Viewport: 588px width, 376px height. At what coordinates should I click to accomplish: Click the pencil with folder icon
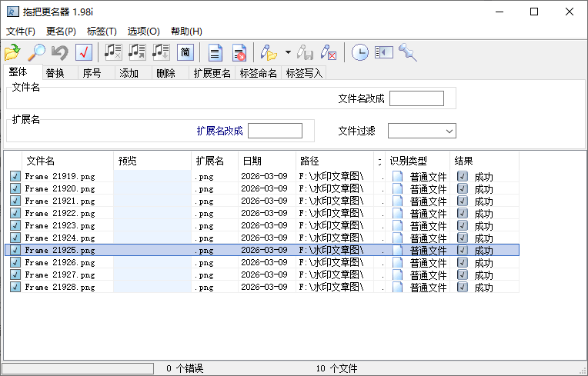269,52
